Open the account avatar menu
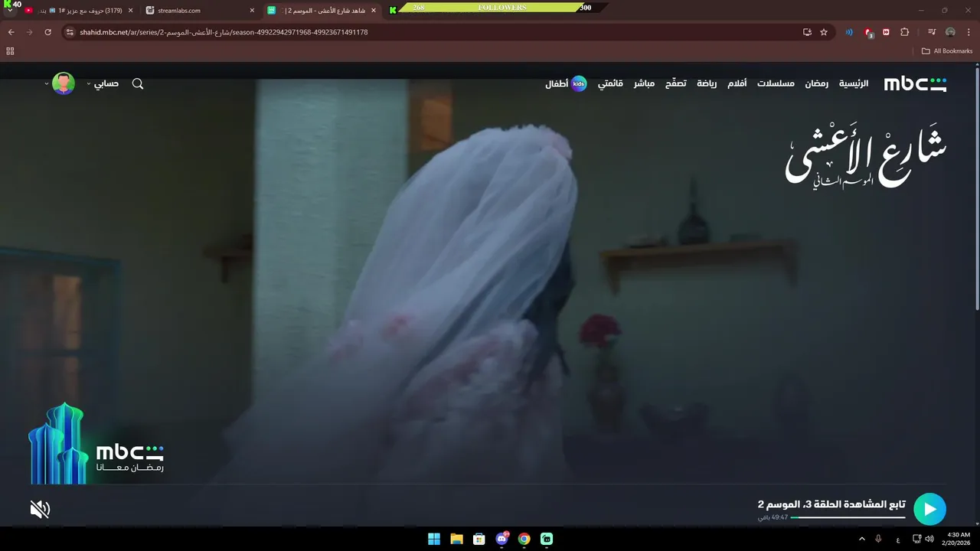Image resolution: width=980 pixels, height=551 pixels. [64, 83]
